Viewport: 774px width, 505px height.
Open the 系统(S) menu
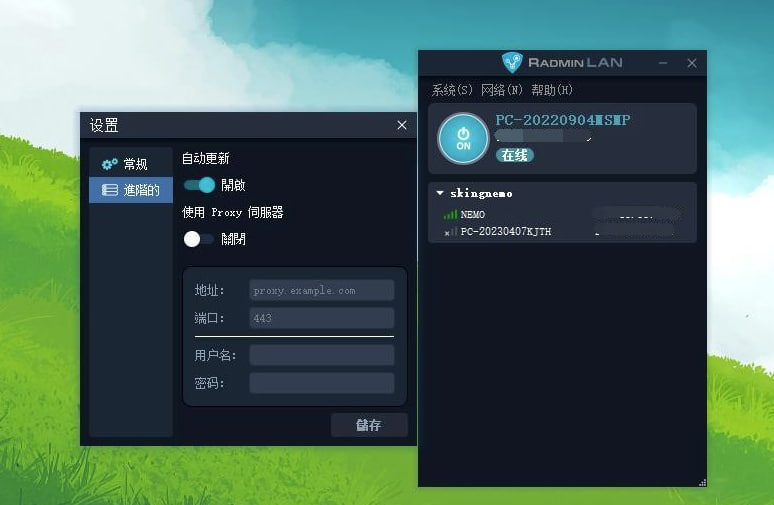[452, 90]
